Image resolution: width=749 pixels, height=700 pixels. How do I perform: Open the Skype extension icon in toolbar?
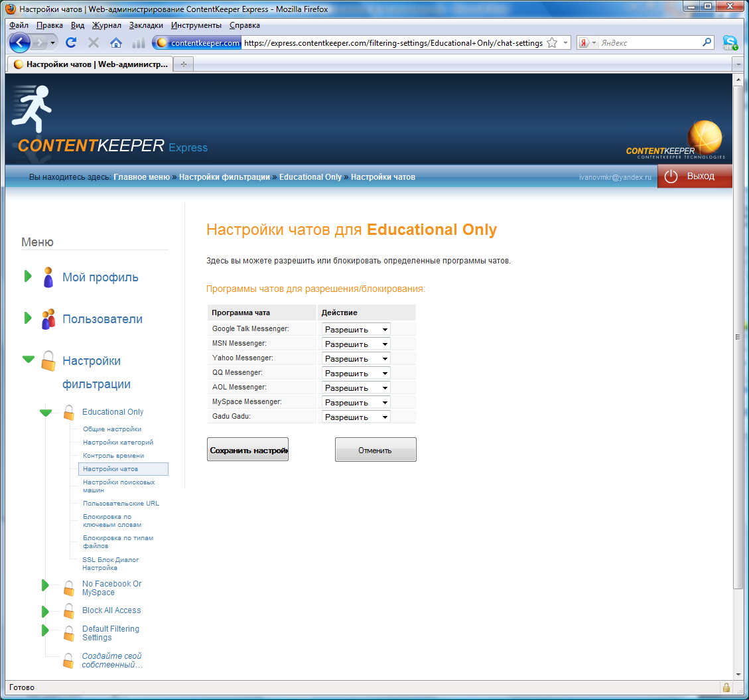730,42
